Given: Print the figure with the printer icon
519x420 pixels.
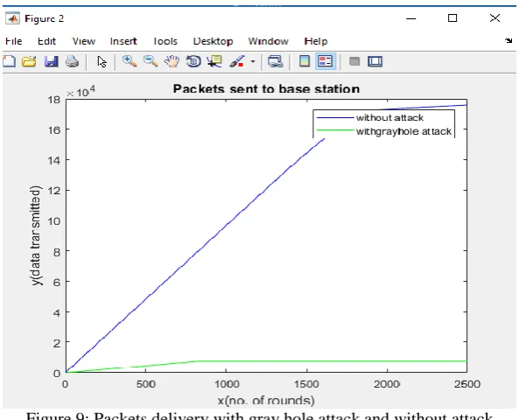Looking at the screenshot, I should pyautogui.click(x=72, y=61).
